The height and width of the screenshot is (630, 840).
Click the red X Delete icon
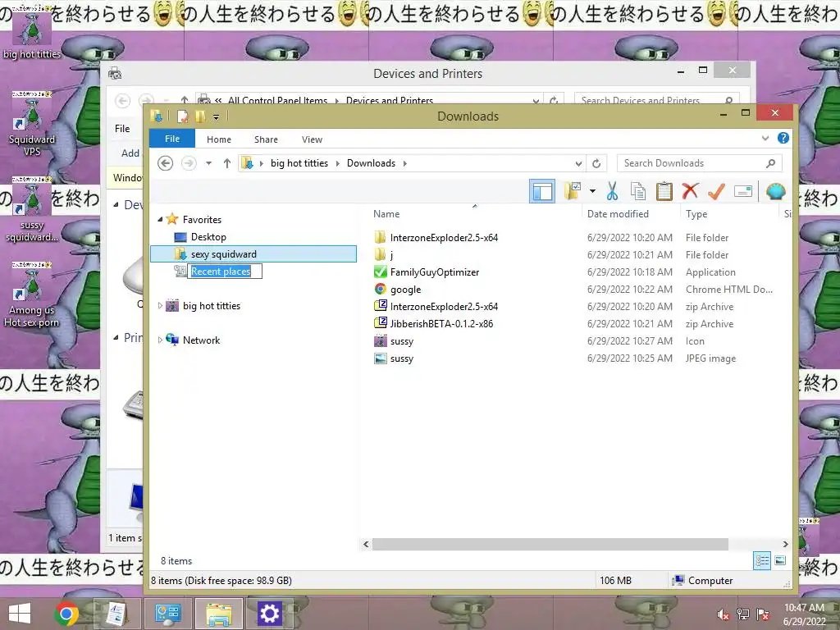click(690, 190)
